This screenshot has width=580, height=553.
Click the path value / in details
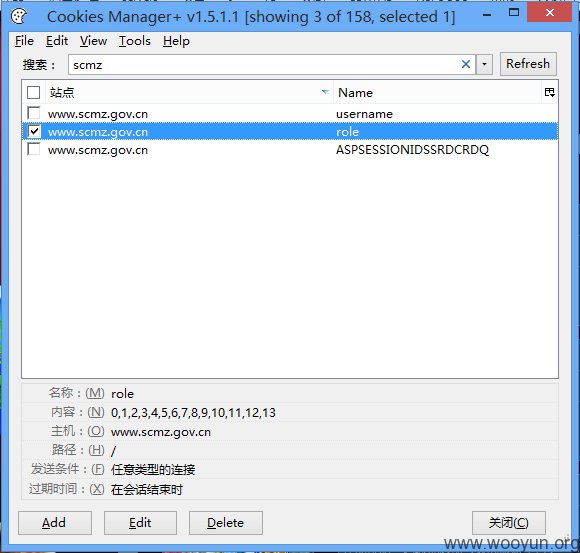[113, 451]
